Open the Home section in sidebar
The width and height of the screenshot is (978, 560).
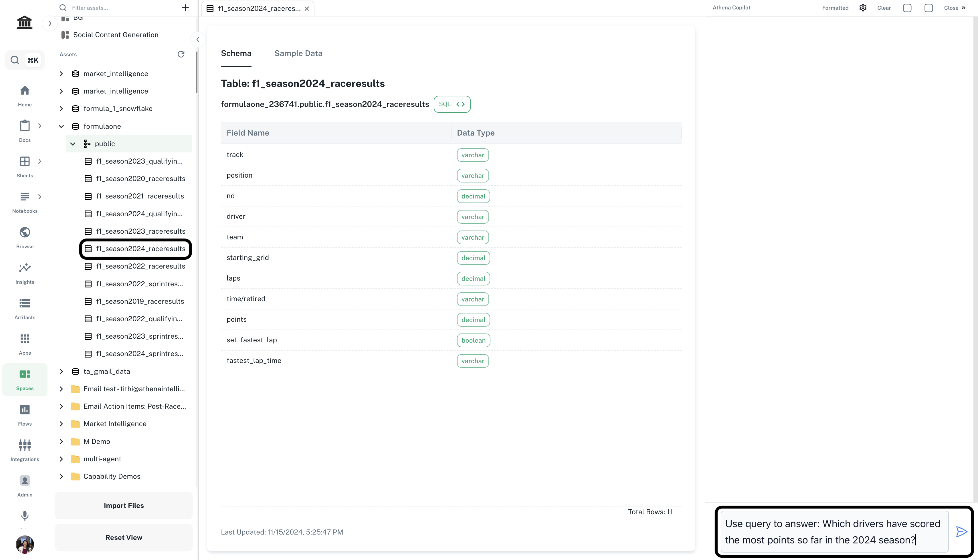coord(25,96)
